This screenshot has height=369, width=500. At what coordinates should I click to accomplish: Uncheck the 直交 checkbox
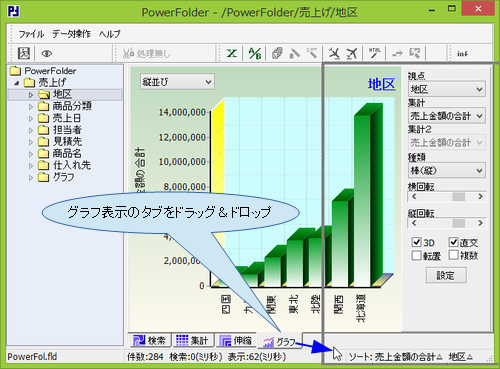453,242
